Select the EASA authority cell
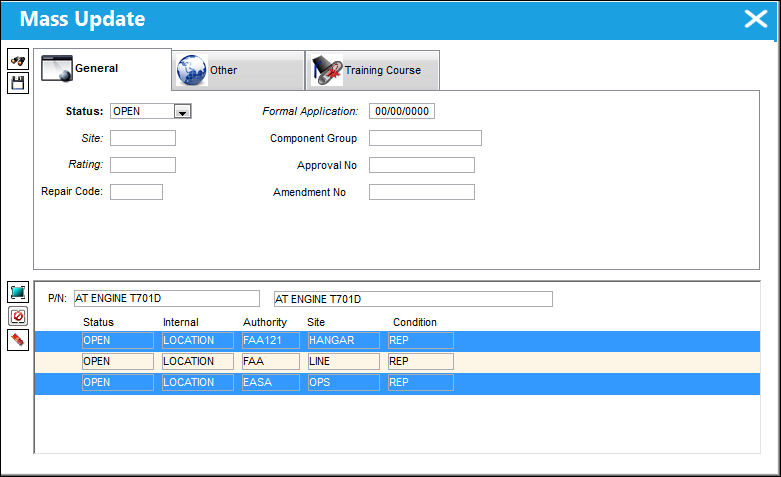This screenshot has height=477, width=781. [270, 382]
